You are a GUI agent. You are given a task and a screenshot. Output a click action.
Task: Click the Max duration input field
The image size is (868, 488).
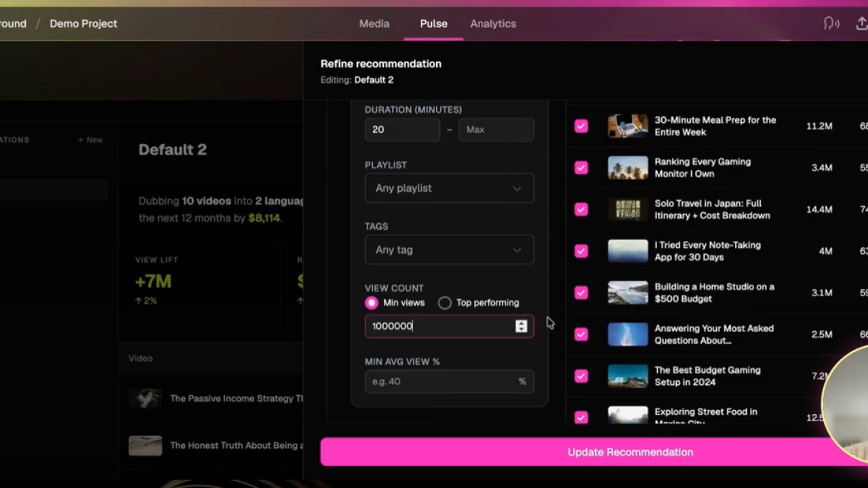pos(496,129)
